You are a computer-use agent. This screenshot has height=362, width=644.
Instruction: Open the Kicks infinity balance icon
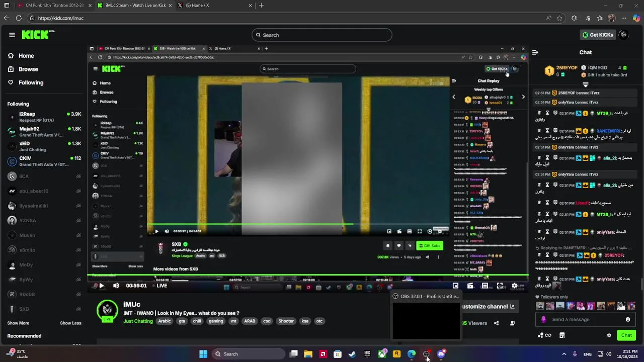pos(544,335)
